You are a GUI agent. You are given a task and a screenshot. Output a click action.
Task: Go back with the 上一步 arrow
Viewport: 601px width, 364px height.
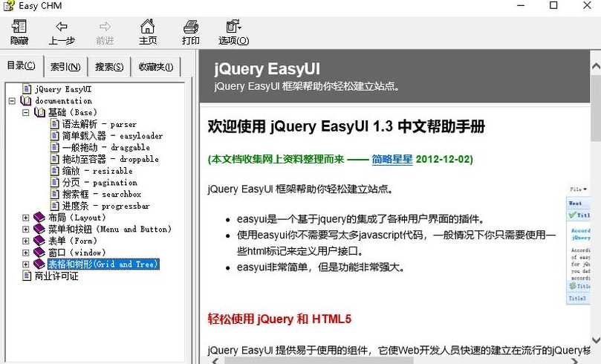point(62,27)
